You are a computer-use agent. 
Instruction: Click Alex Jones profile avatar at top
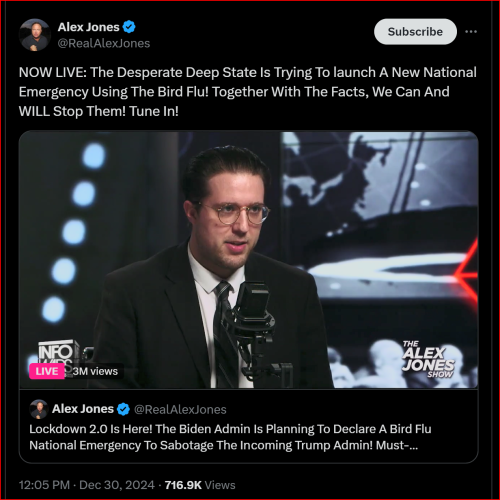tap(35, 35)
